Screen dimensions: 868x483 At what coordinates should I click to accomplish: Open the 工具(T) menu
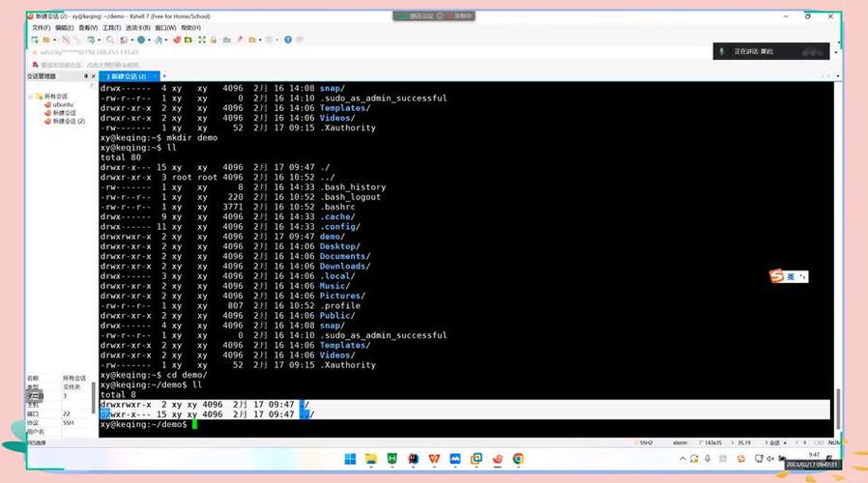[x=111, y=28]
